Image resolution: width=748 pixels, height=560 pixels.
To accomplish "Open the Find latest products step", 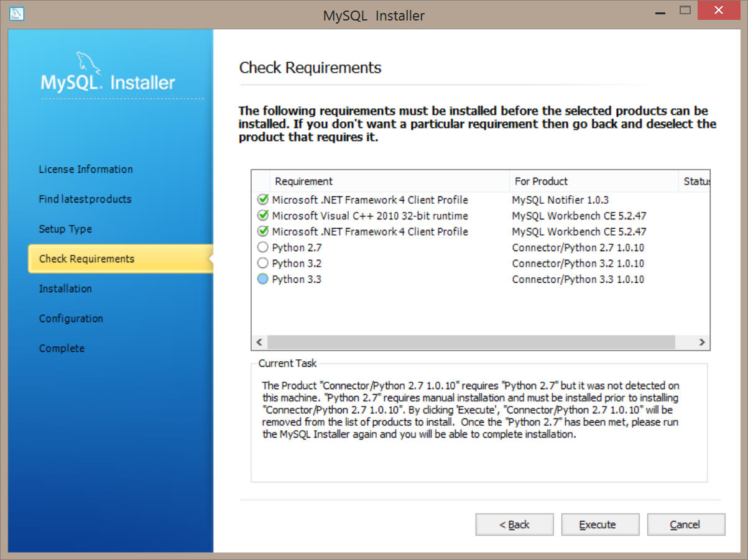I will click(85, 199).
